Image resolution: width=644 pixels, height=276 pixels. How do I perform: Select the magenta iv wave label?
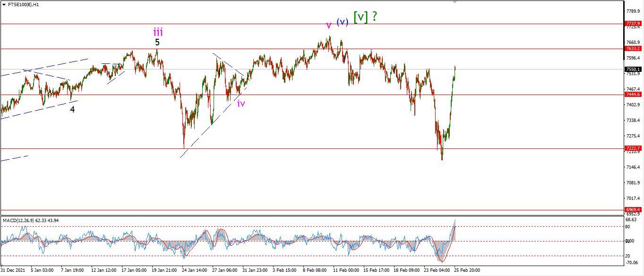click(x=241, y=103)
